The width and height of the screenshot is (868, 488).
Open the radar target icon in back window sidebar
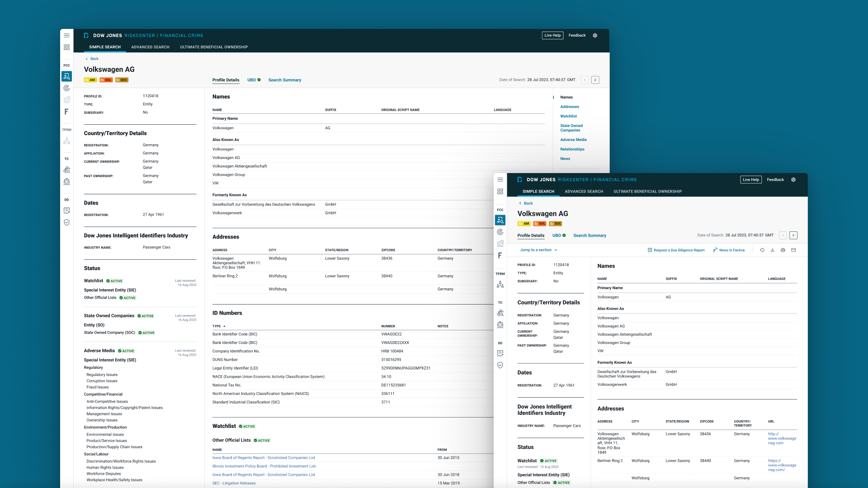[x=66, y=88]
